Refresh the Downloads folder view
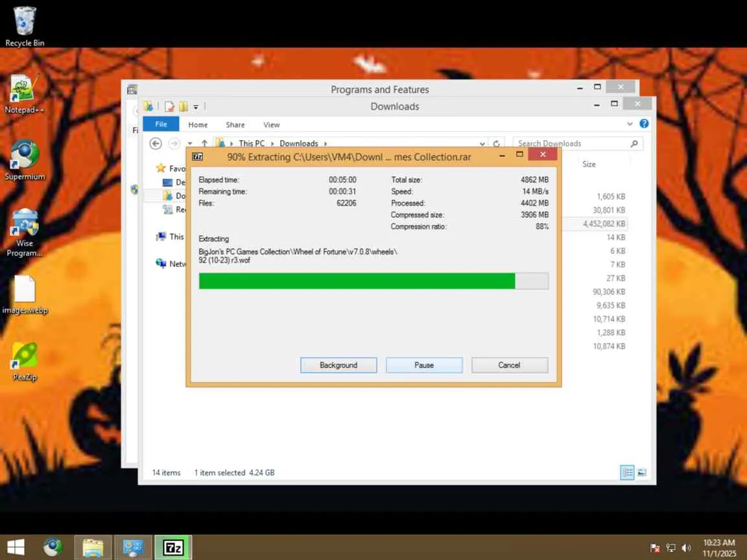Viewport: 747px width, 560px height. coord(497,143)
